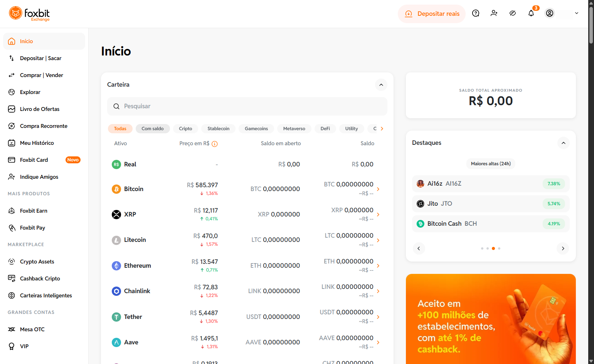Open the help question mark icon
594x364 pixels.
[476, 13]
